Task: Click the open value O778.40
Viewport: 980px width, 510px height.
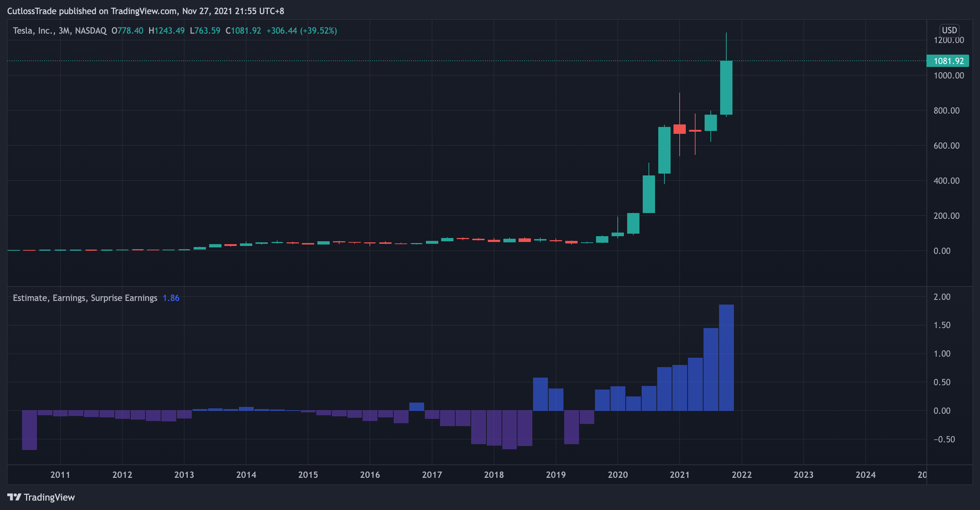Action: point(127,30)
